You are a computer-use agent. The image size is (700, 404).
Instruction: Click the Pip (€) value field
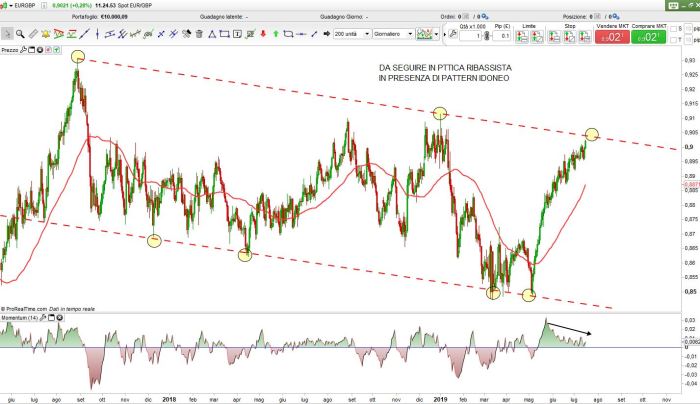502,36
